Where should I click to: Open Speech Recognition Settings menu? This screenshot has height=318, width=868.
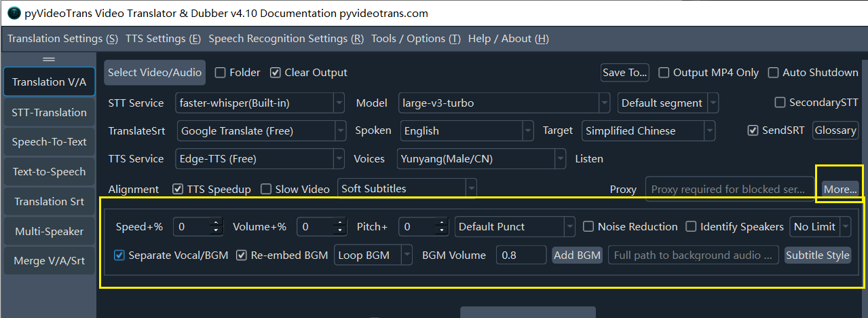point(286,39)
